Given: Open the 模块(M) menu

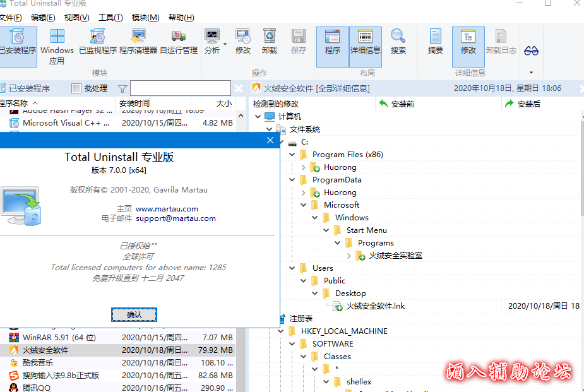Looking at the screenshot, I should coord(146,18).
